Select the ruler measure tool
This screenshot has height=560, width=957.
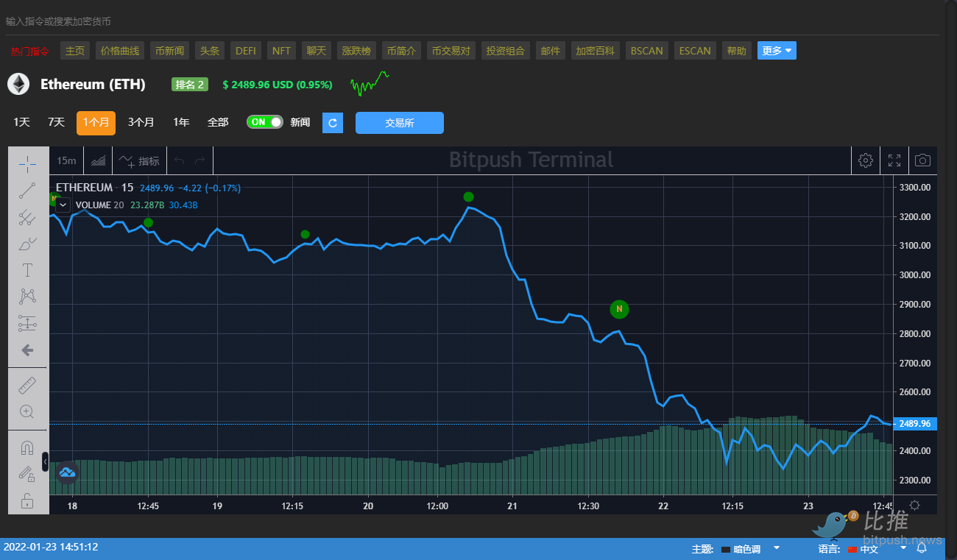tap(27, 385)
